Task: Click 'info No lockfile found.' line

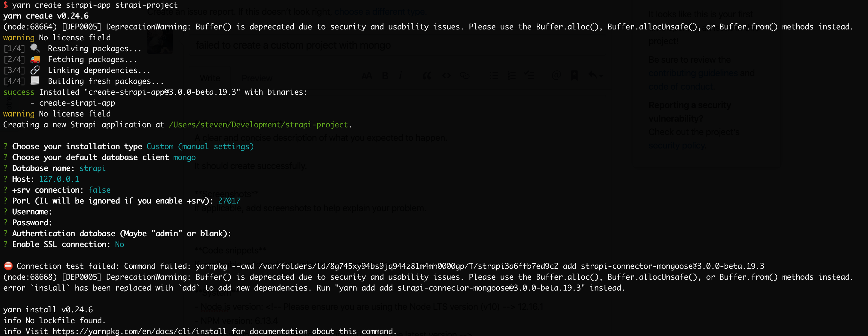Action: coord(54,320)
